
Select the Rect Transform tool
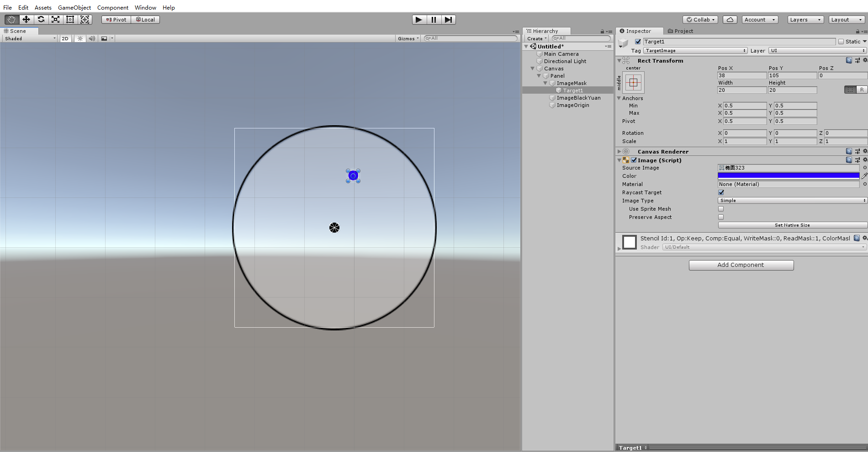pyautogui.click(x=70, y=20)
